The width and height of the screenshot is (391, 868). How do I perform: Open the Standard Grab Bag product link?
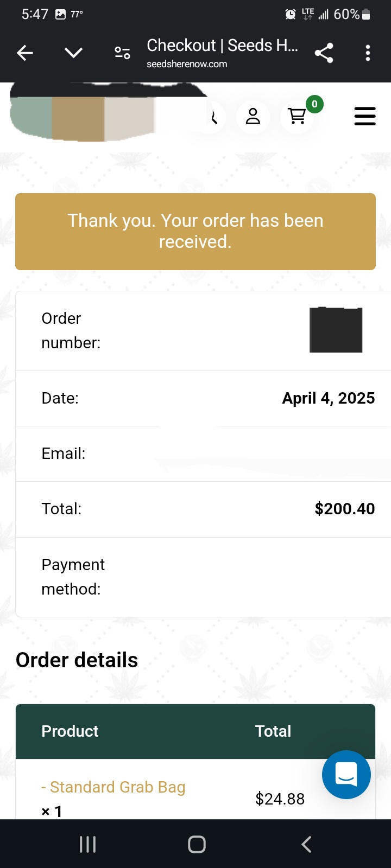point(113,787)
